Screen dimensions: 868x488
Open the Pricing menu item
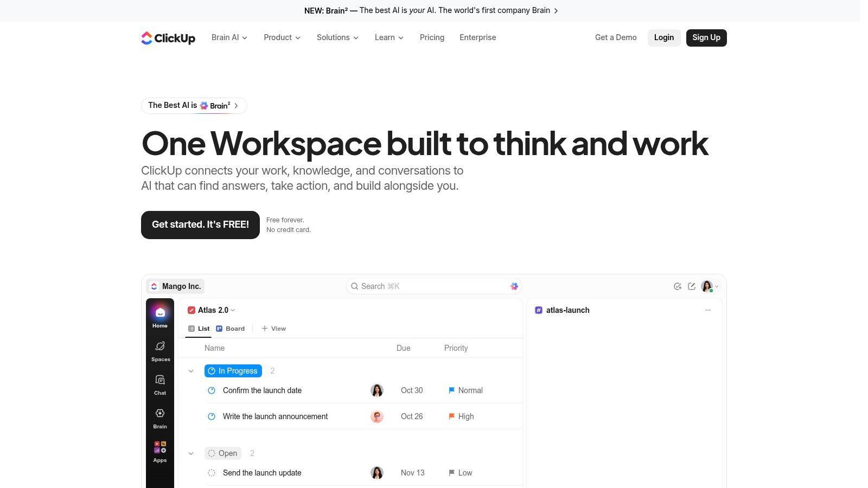(x=432, y=37)
